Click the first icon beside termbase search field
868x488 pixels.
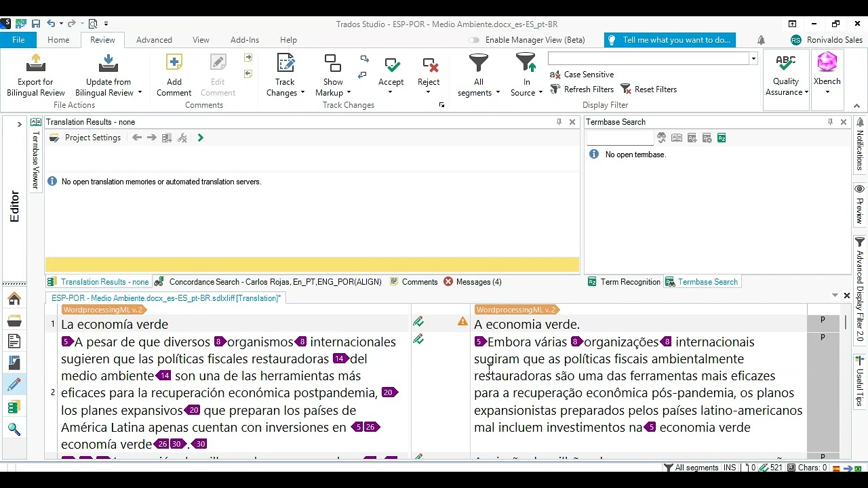point(662,138)
